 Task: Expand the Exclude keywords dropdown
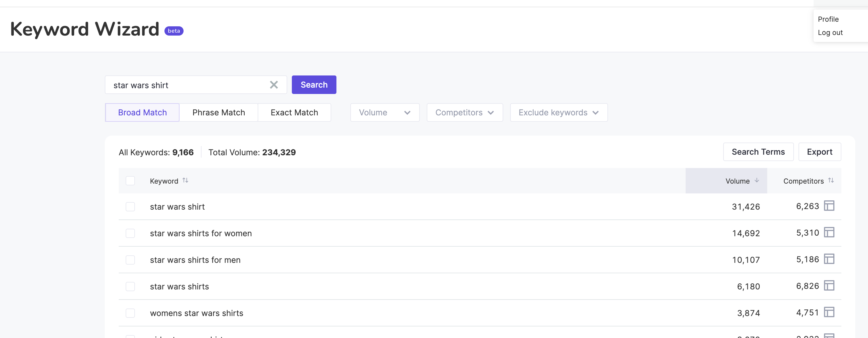click(558, 112)
